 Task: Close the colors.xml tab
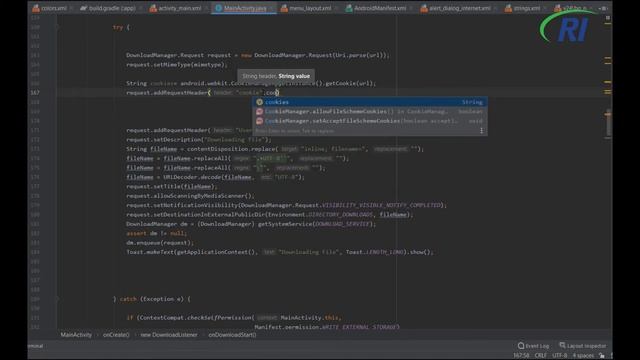71,8
